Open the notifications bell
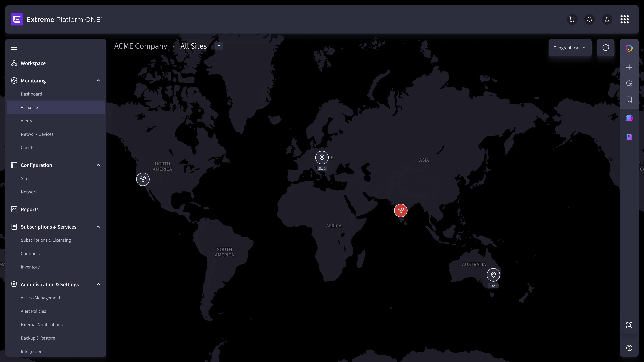This screenshot has height=362, width=644. [590, 19]
